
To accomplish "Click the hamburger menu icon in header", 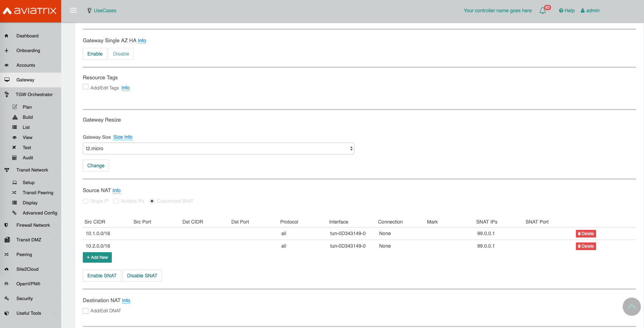I will [x=73, y=10].
